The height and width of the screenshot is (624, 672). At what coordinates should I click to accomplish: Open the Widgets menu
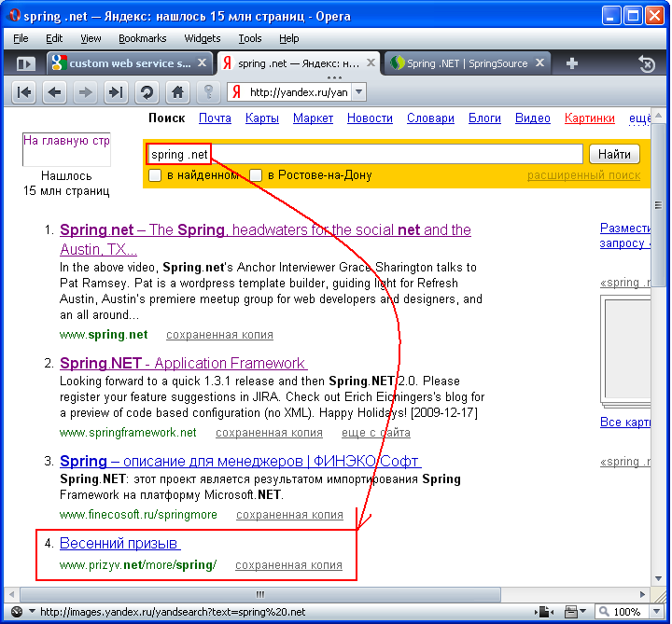(x=203, y=38)
